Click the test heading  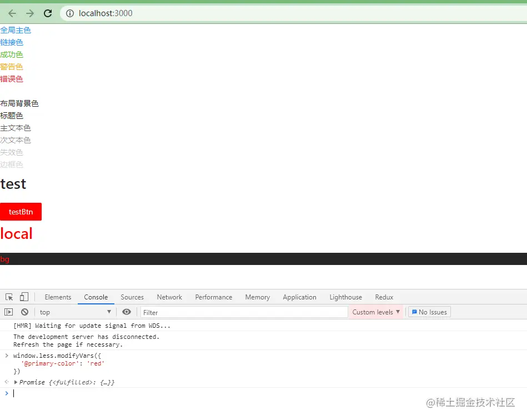(x=13, y=184)
